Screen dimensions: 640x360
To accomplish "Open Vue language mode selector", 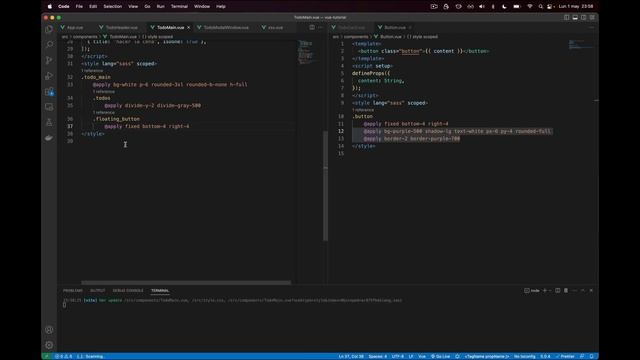I will [422, 356].
